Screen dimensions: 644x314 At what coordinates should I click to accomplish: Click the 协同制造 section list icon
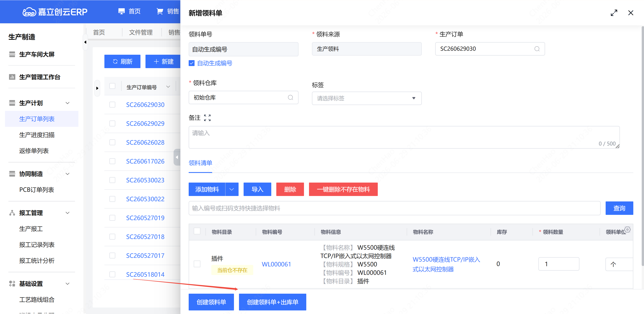(12, 174)
